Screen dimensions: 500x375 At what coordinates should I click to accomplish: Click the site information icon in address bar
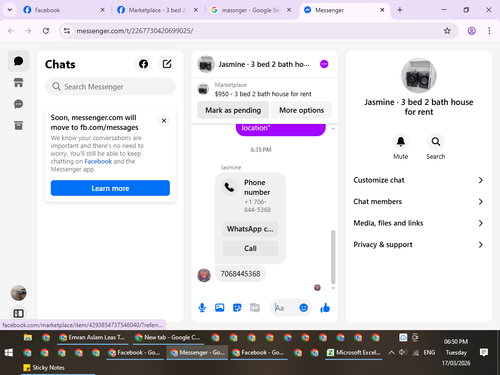[x=67, y=31]
